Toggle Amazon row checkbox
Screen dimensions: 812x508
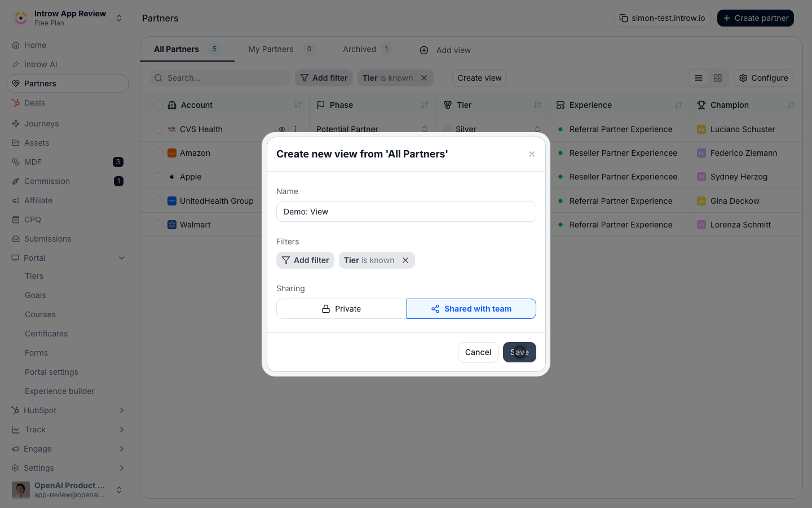tap(158, 153)
